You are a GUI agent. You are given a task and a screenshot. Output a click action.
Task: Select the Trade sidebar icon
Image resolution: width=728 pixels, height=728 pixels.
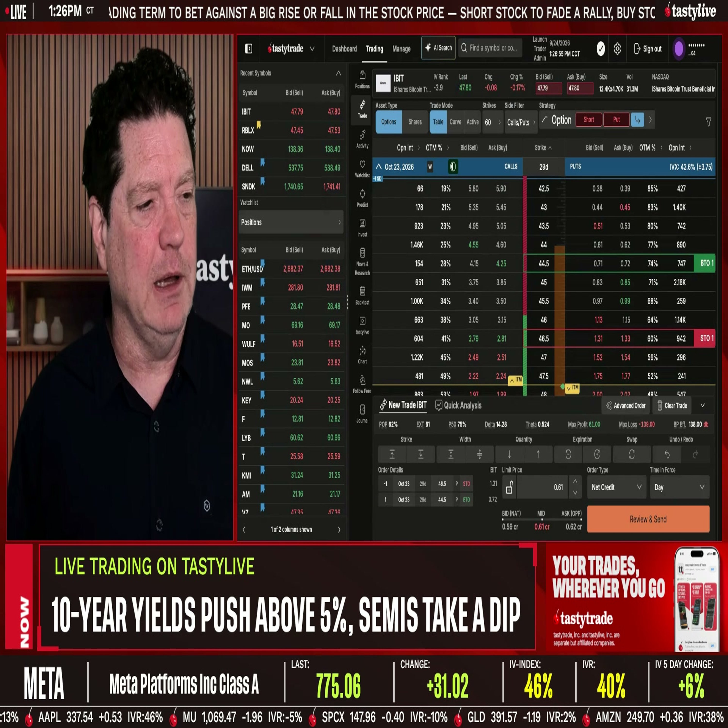(x=362, y=109)
